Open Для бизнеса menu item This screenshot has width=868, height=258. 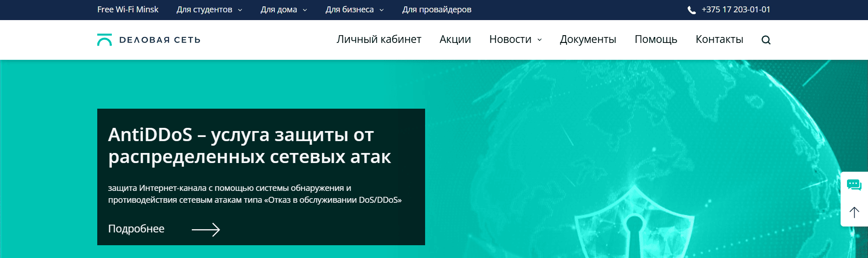(x=349, y=10)
